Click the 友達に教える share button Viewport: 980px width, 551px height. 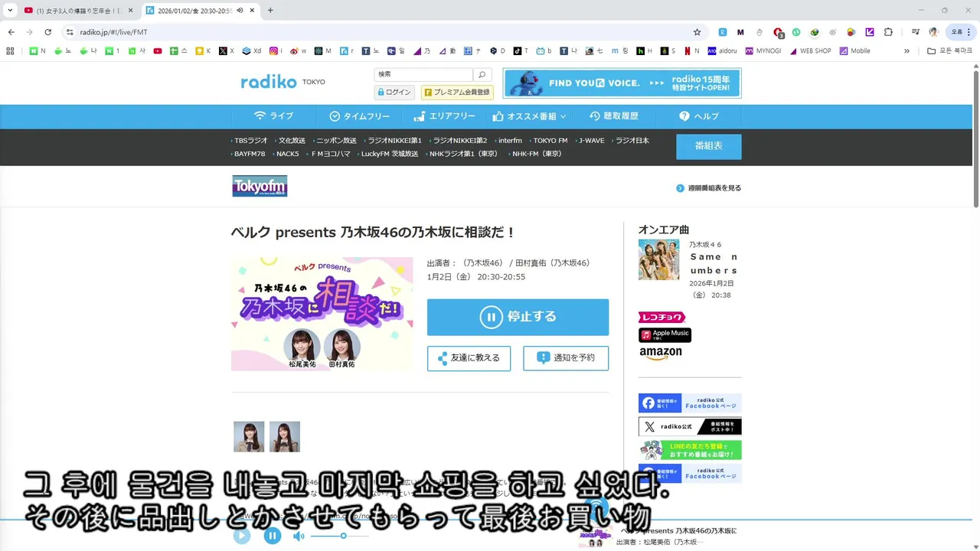[x=469, y=358]
